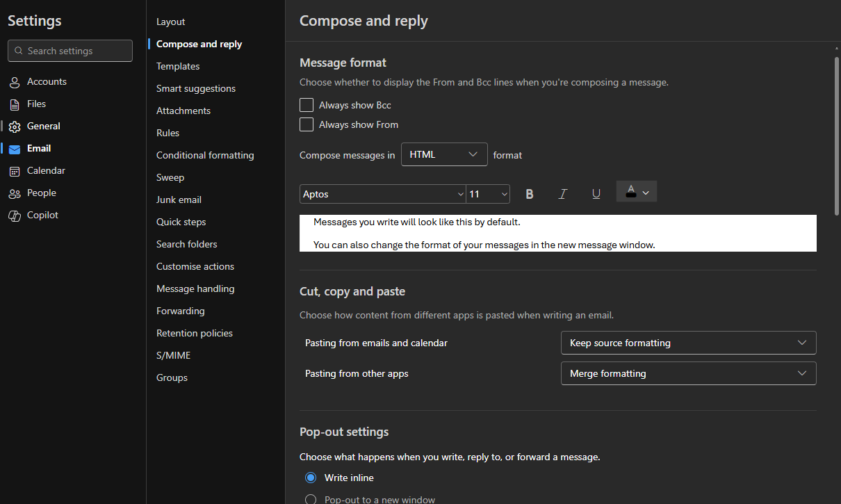Click the Email envelope icon
Image resolution: width=841 pixels, height=504 pixels.
(x=15, y=149)
